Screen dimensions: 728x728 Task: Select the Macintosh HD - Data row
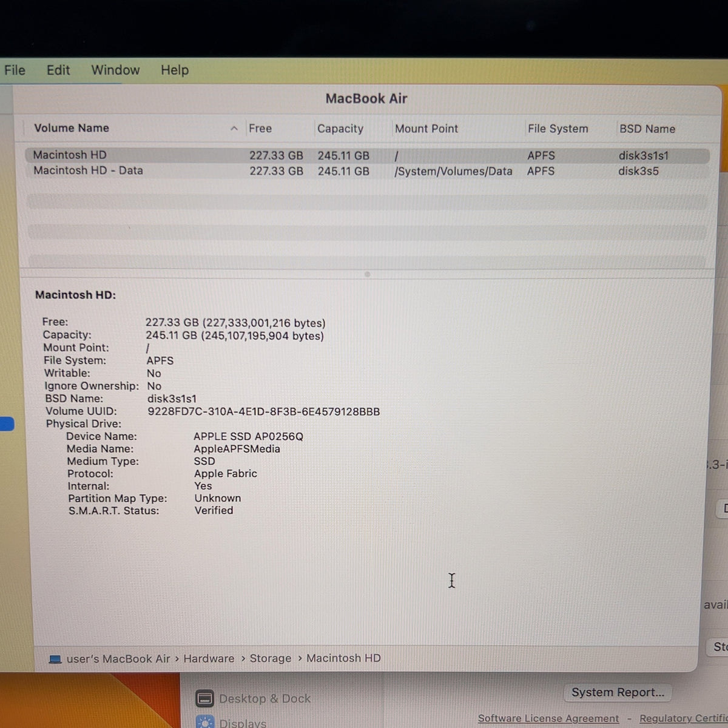coord(366,171)
